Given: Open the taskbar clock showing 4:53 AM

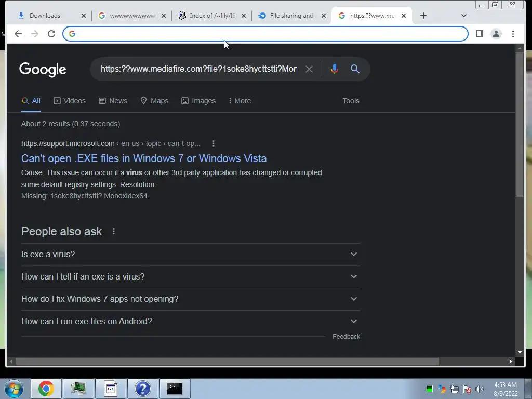Looking at the screenshot, I should pyautogui.click(x=505, y=389).
